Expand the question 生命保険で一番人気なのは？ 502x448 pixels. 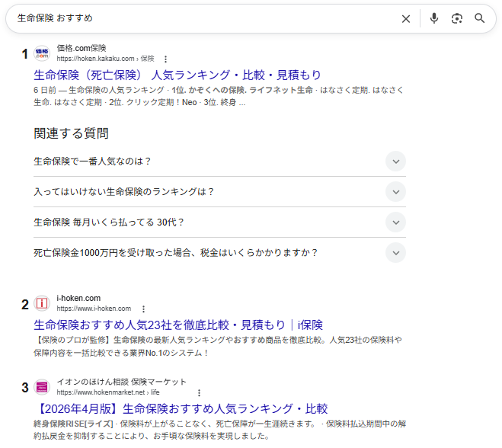click(395, 162)
